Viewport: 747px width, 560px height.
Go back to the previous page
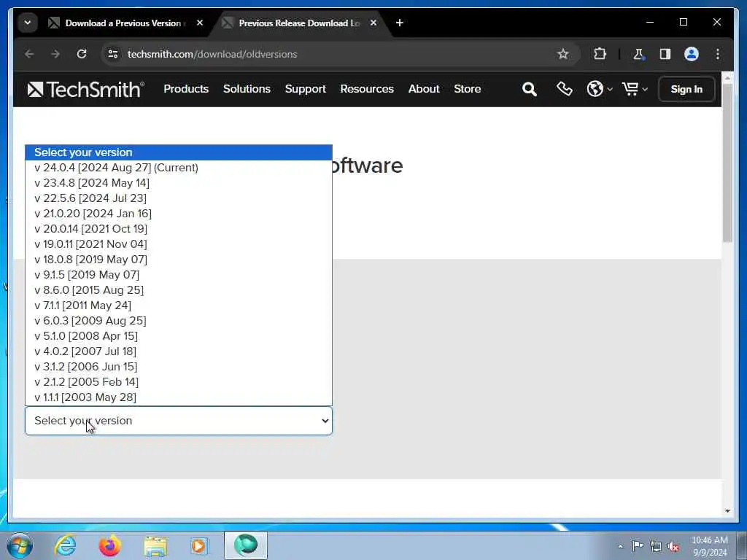(29, 54)
